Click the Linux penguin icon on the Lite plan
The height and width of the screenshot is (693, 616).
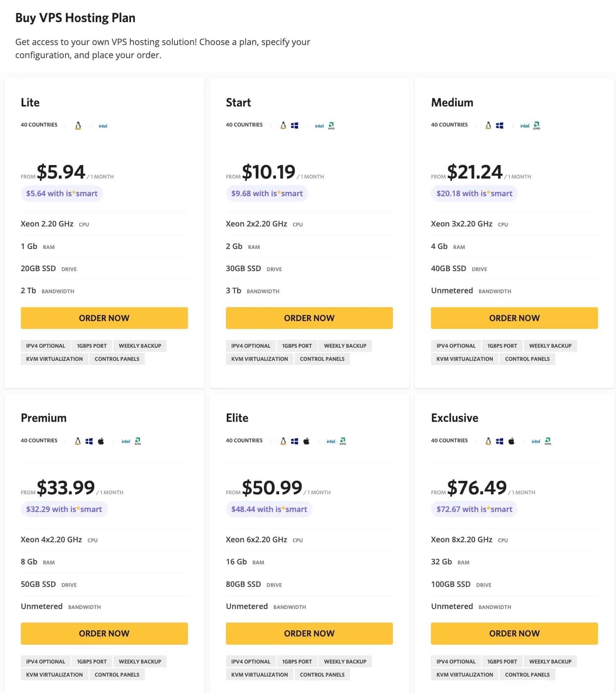point(78,125)
